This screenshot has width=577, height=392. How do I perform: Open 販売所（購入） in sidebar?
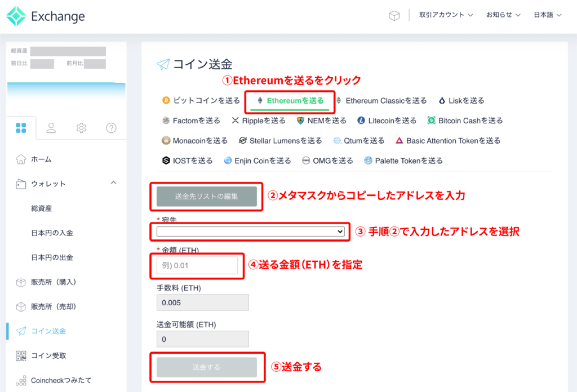coord(54,282)
